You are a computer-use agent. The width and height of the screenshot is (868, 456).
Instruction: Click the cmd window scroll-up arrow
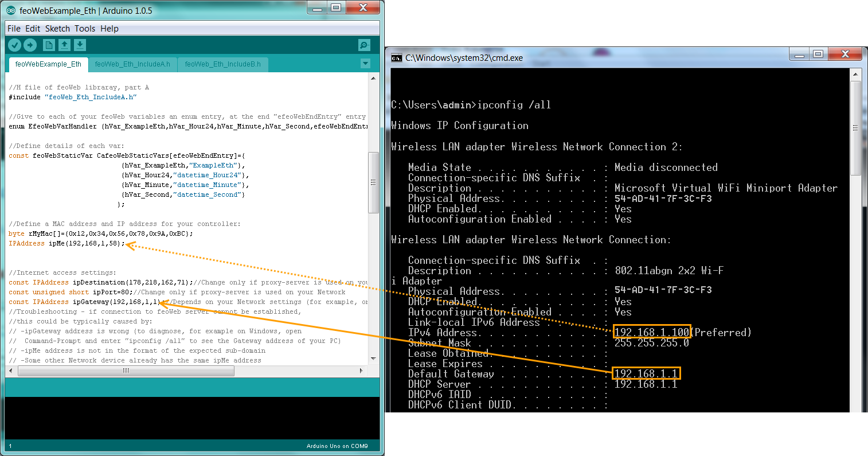855,75
